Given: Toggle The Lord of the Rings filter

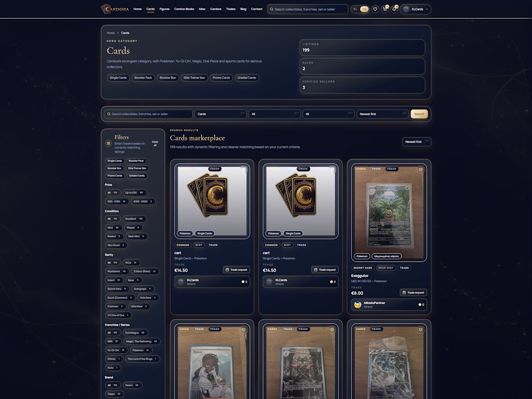Looking at the screenshot, I should pyautogui.click(x=142, y=359).
